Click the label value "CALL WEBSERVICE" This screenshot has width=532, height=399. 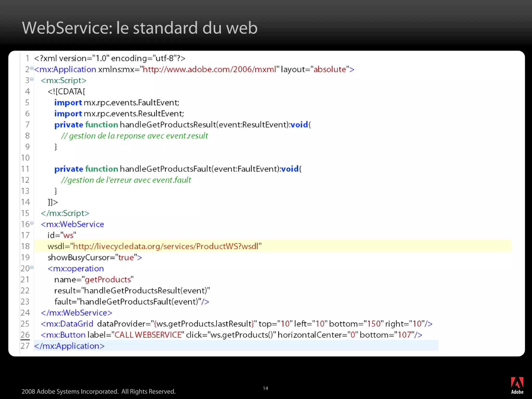pos(148,335)
